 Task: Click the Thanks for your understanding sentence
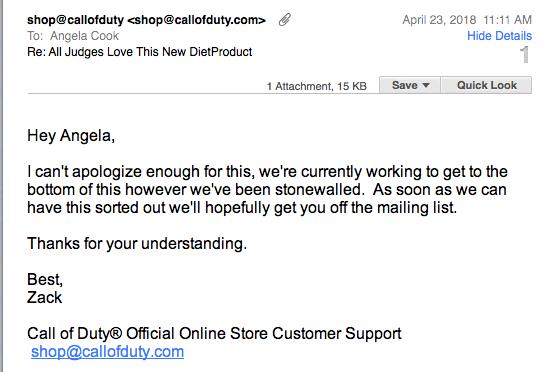pos(137,244)
